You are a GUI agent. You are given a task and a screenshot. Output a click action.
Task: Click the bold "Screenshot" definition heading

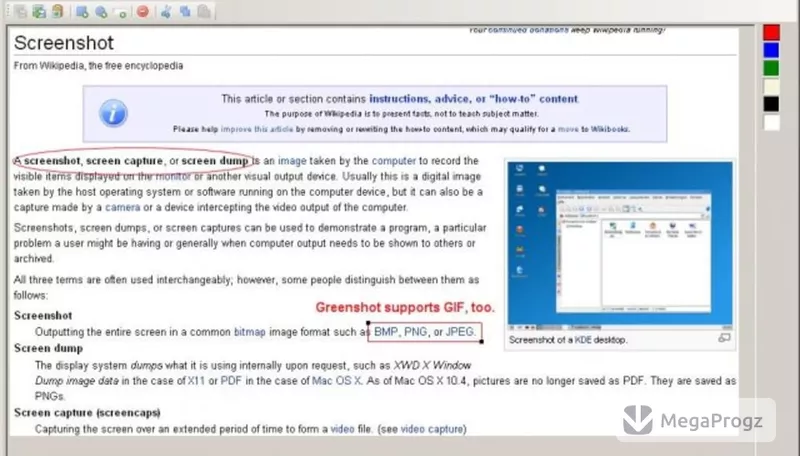coord(43,316)
